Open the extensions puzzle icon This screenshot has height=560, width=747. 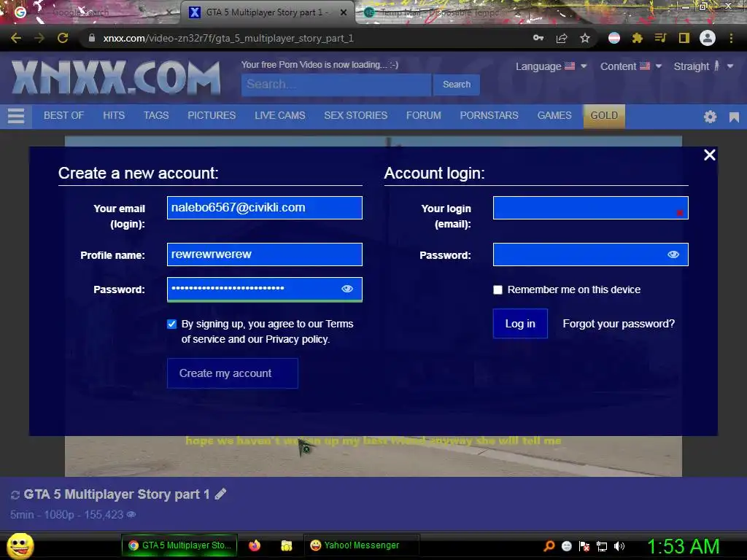coord(638,38)
